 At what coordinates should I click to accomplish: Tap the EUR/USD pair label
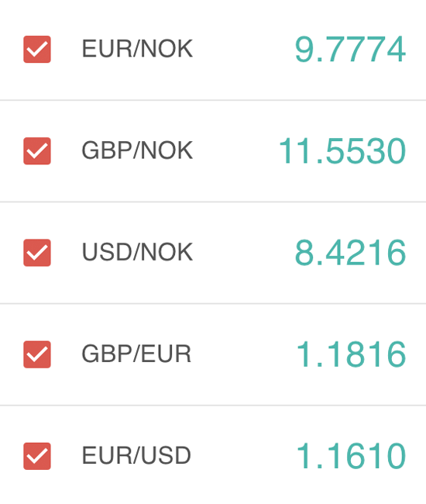[136, 455]
